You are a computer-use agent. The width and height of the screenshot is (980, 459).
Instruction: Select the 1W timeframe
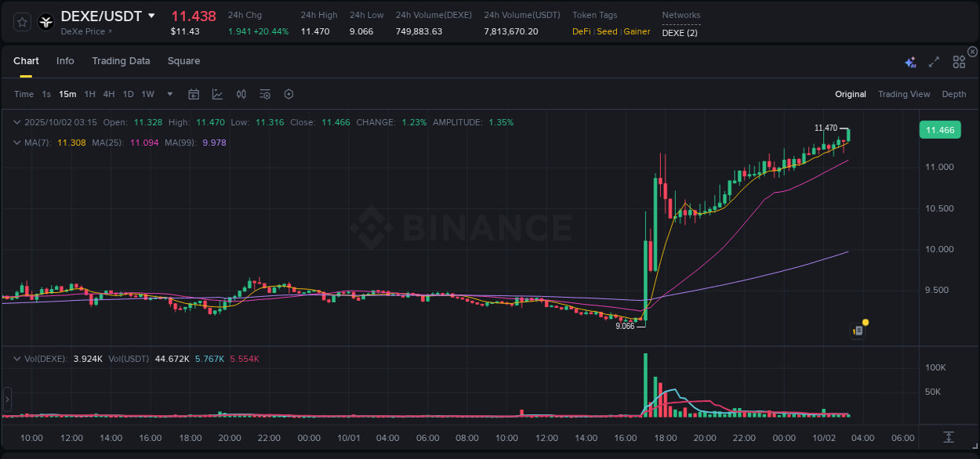pyautogui.click(x=147, y=94)
